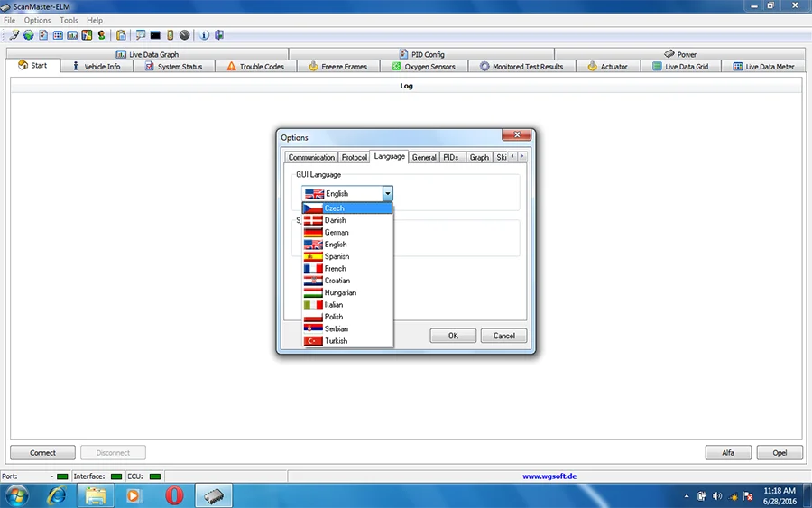Click the yellow device toolbar icon
Image resolution: width=812 pixels, height=508 pixels.
[x=170, y=35]
